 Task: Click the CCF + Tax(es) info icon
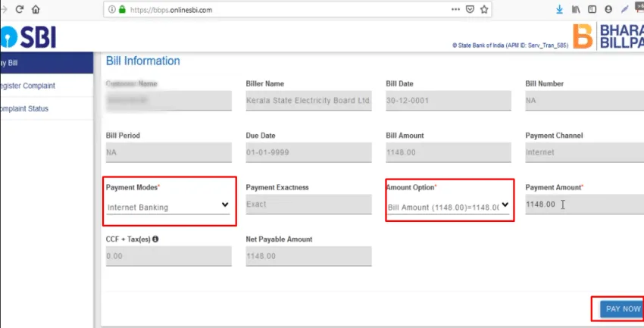155,239
